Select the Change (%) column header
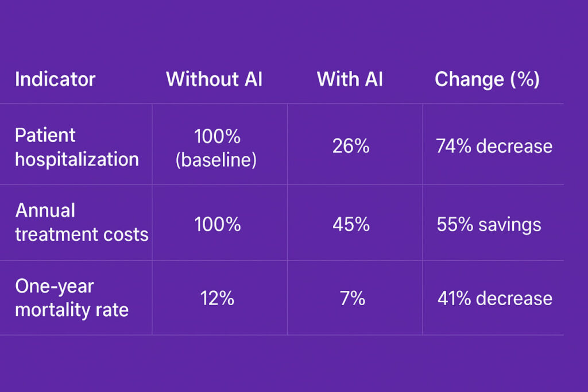 pos(487,79)
